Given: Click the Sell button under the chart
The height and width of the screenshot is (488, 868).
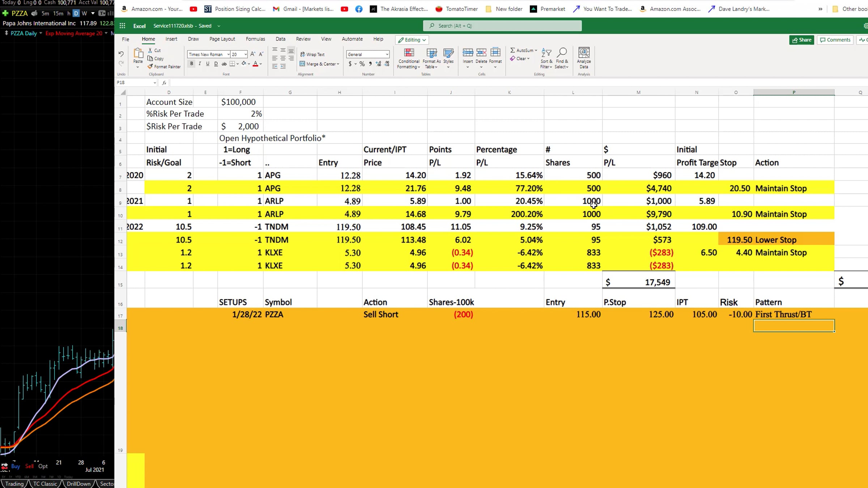Looking at the screenshot, I should pyautogui.click(x=29, y=466).
